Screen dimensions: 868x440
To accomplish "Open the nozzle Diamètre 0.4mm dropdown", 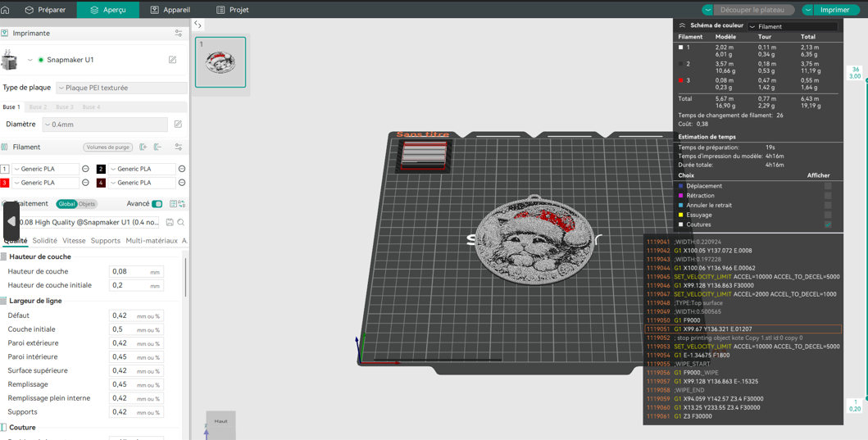I will [x=105, y=125].
